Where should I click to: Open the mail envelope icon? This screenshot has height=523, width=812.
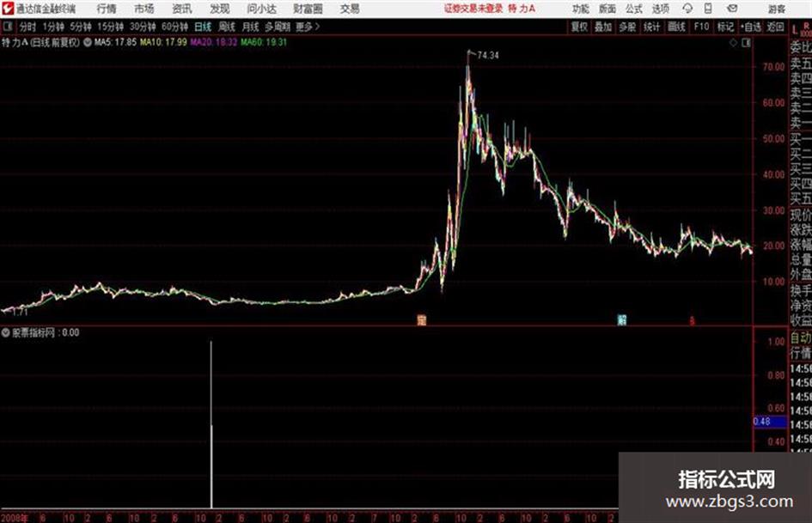coord(732,9)
